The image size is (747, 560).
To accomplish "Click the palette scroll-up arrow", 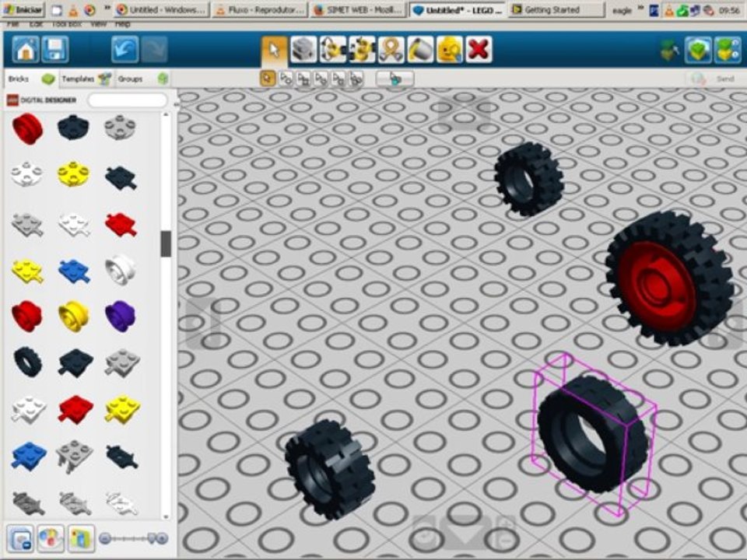I will click(x=166, y=115).
